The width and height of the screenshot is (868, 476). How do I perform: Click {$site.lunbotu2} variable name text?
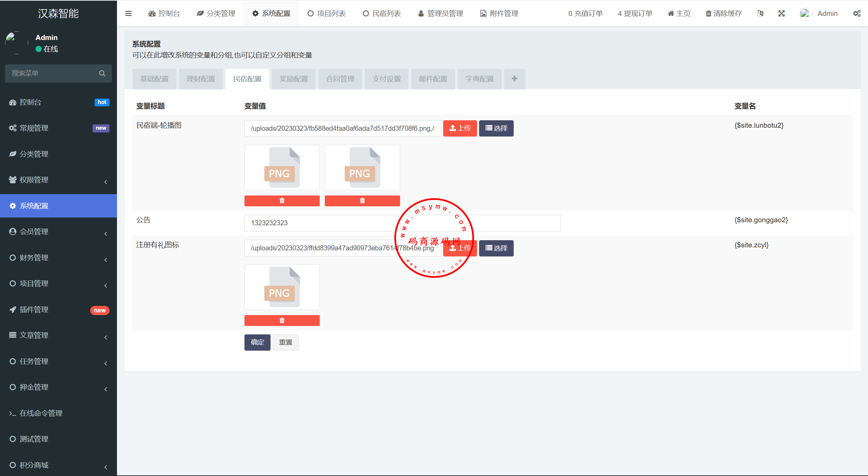[759, 125]
